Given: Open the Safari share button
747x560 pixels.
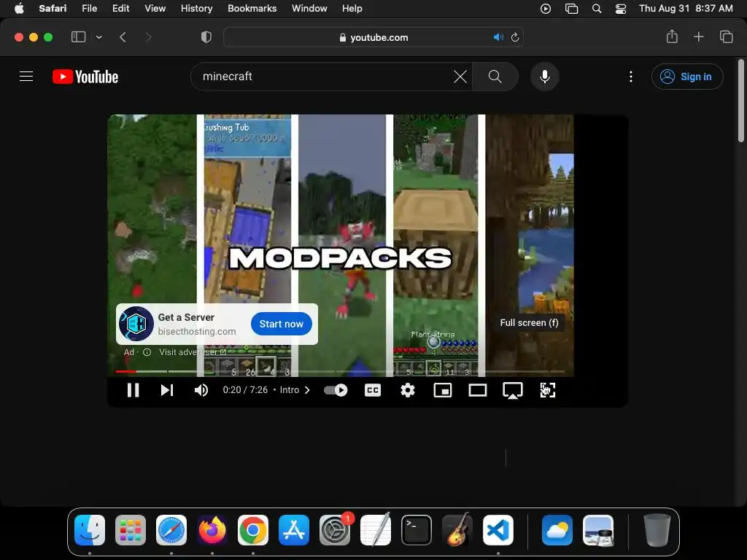Looking at the screenshot, I should pyautogui.click(x=672, y=36).
